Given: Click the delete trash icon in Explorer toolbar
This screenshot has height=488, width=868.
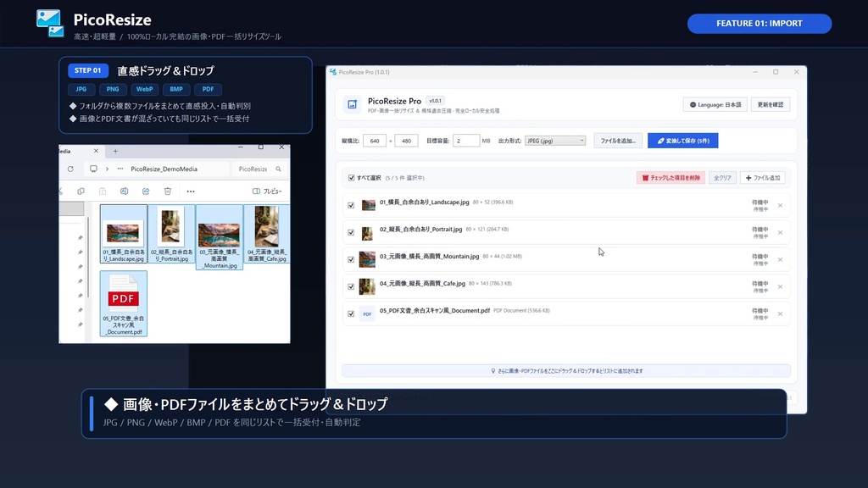Looking at the screenshot, I should pos(168,191).
